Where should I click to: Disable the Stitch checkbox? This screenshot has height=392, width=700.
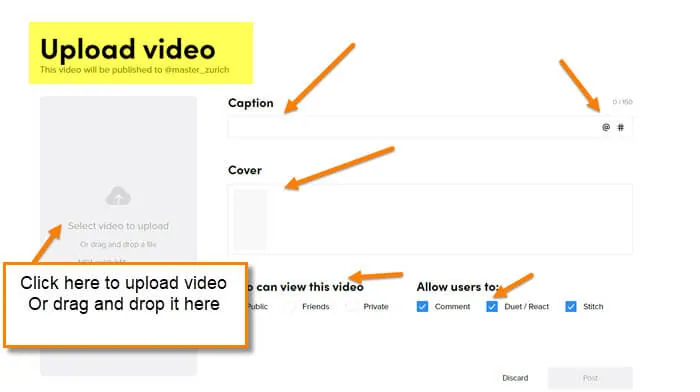571,307
